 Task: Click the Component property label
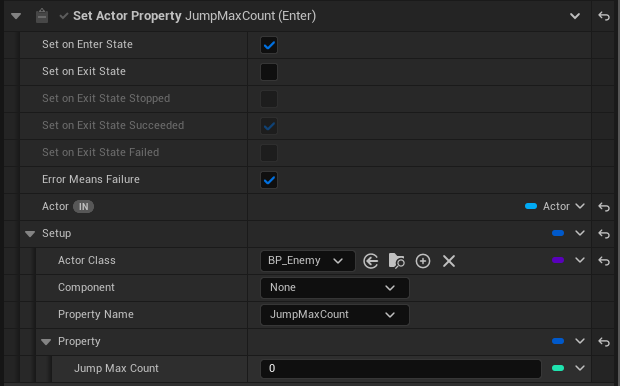86,288
